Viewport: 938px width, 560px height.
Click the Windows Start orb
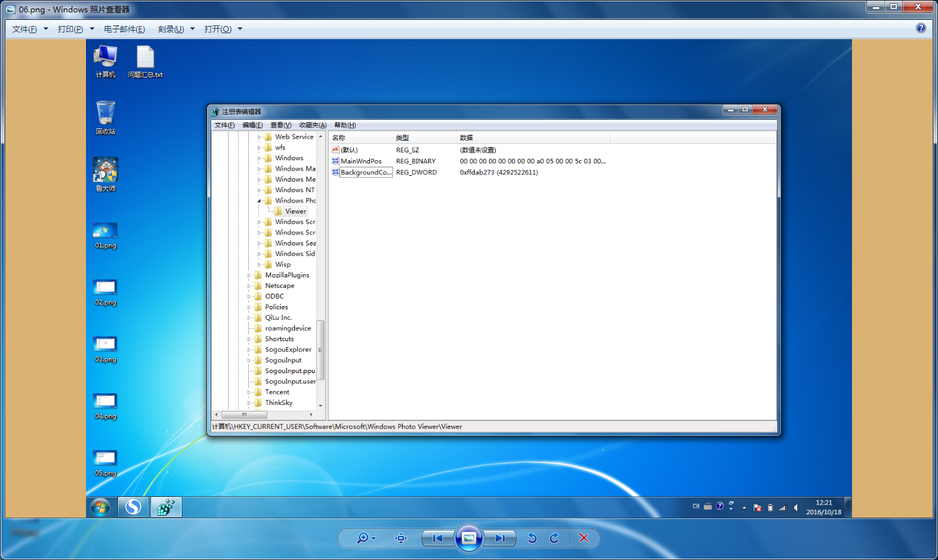coord(100,507)
